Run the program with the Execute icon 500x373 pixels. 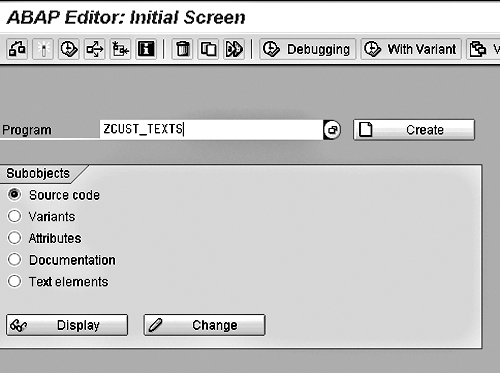(69, 49)
